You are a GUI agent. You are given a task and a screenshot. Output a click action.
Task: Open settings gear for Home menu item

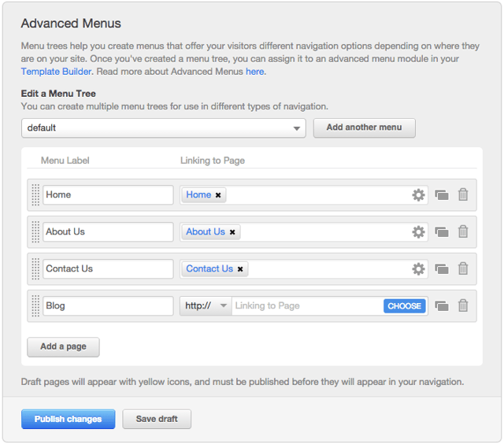[418, 194]
